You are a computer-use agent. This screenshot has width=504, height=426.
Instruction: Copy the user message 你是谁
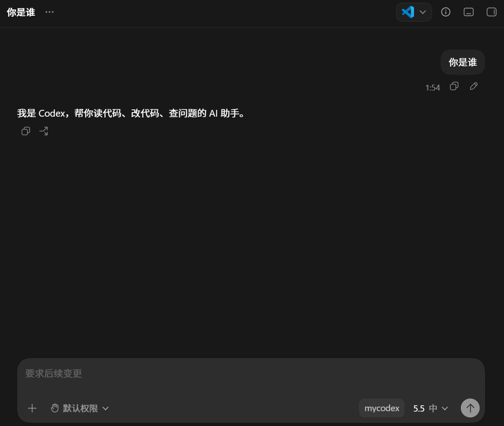tap(454, 86)
